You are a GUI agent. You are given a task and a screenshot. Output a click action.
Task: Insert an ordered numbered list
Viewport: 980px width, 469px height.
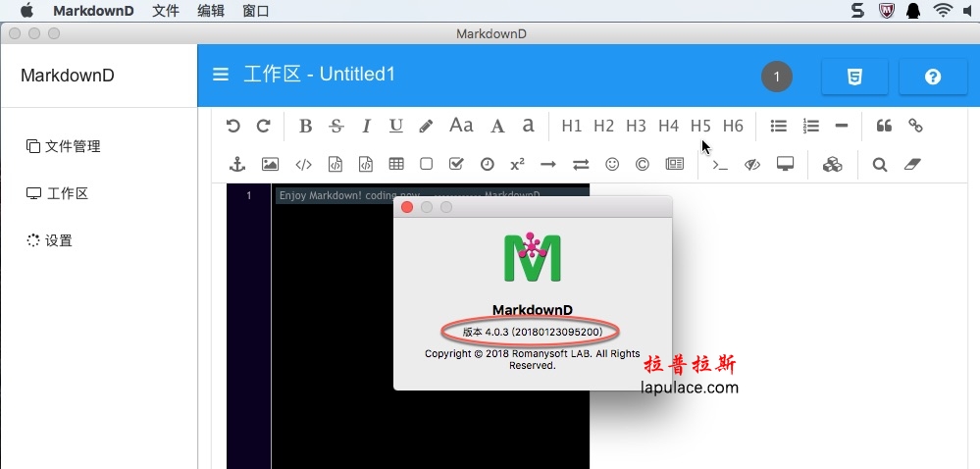tap(810, 126)
